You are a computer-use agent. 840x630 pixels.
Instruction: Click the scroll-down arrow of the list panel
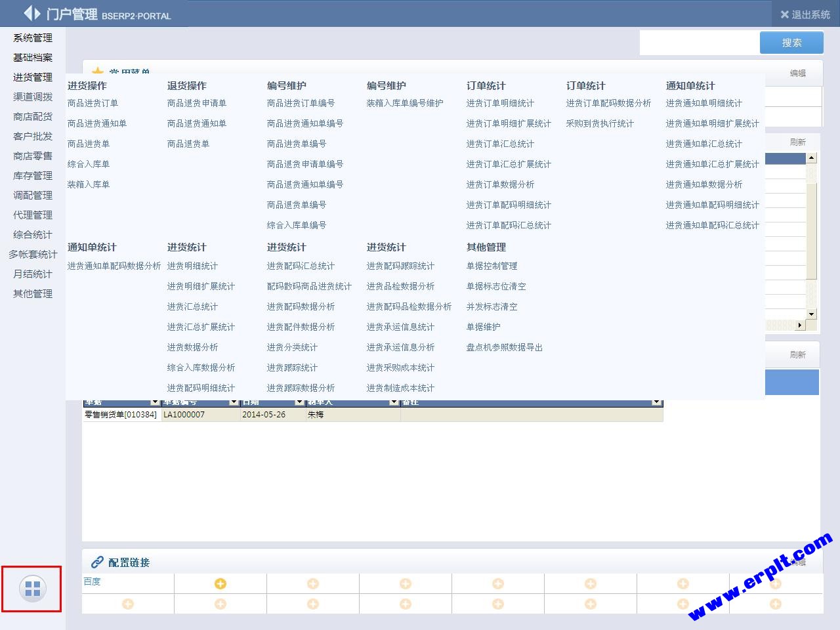[x=812, y=314]
